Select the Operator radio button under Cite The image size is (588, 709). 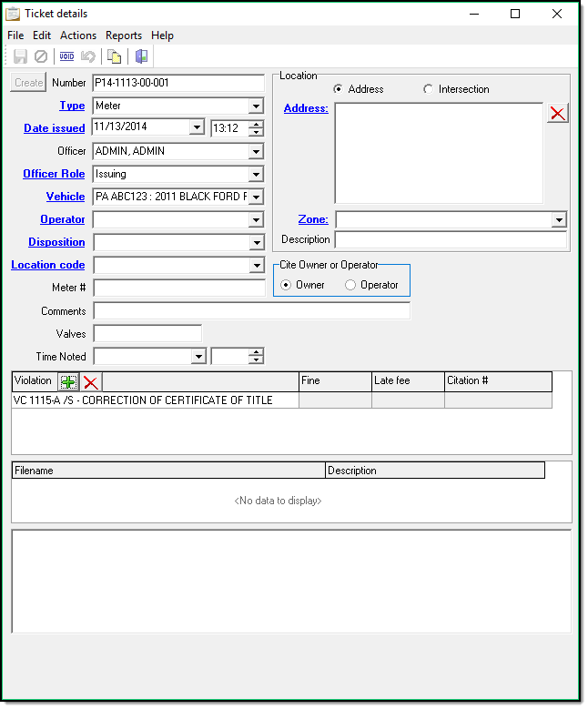(x=350, y=285)
